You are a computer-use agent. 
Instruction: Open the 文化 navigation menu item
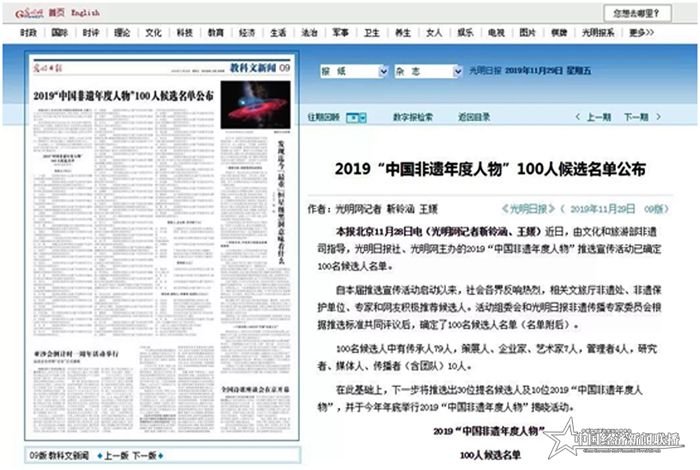152,33
